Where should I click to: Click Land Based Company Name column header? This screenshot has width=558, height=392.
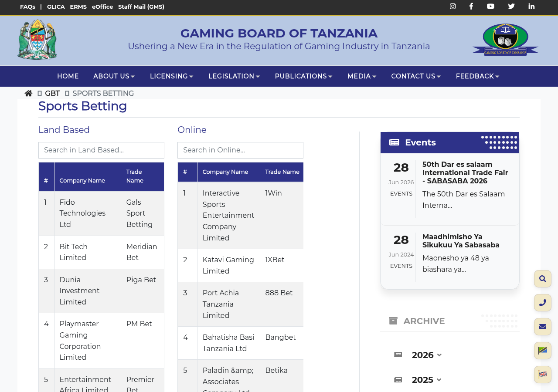88,177
